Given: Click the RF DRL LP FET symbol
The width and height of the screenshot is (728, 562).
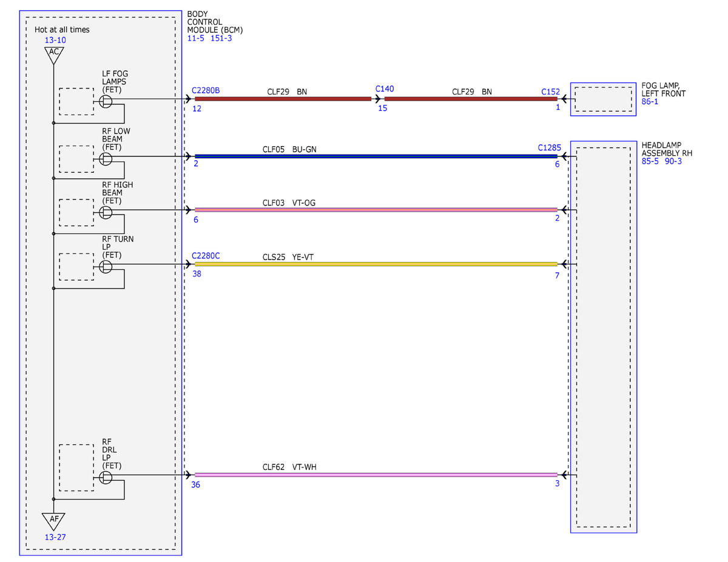Looking at the screenshot, I should 106,478.
